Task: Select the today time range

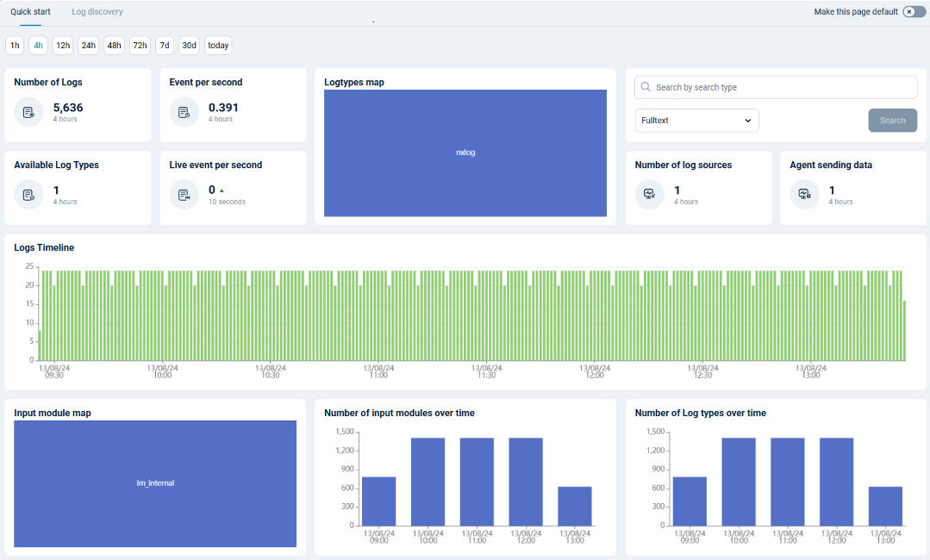Action: click(x=217, y=45)
